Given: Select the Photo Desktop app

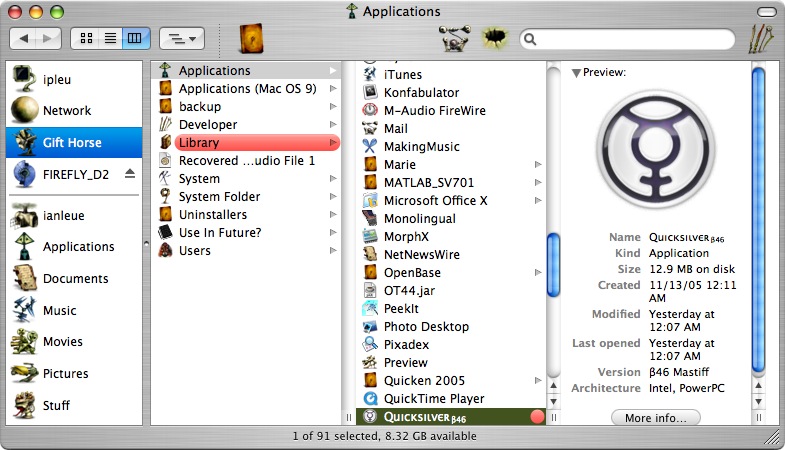Looking at the screenshot, I should tap(451, 327).
